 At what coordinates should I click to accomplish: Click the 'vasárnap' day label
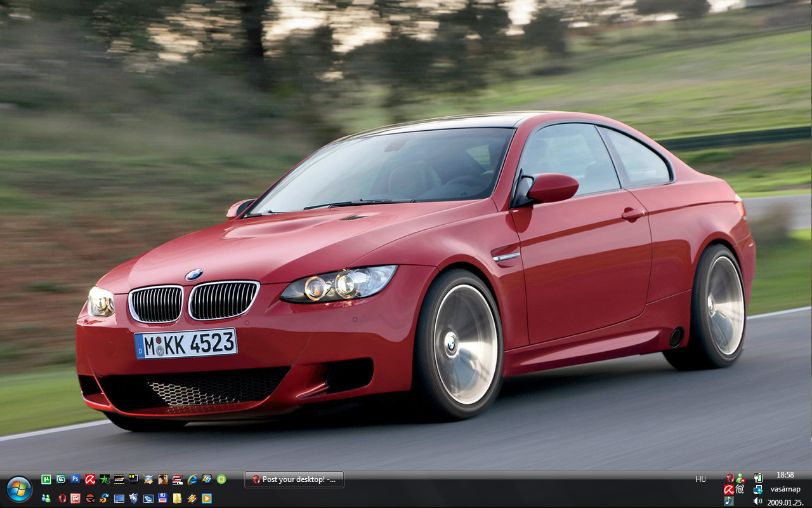pos(785,489)
